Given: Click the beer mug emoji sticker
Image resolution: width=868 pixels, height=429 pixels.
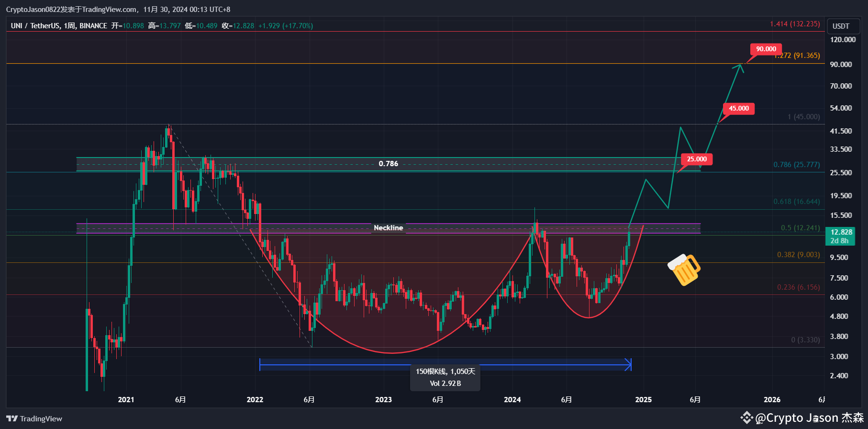Looking at the screenshot, I should [x=684, y=270].
